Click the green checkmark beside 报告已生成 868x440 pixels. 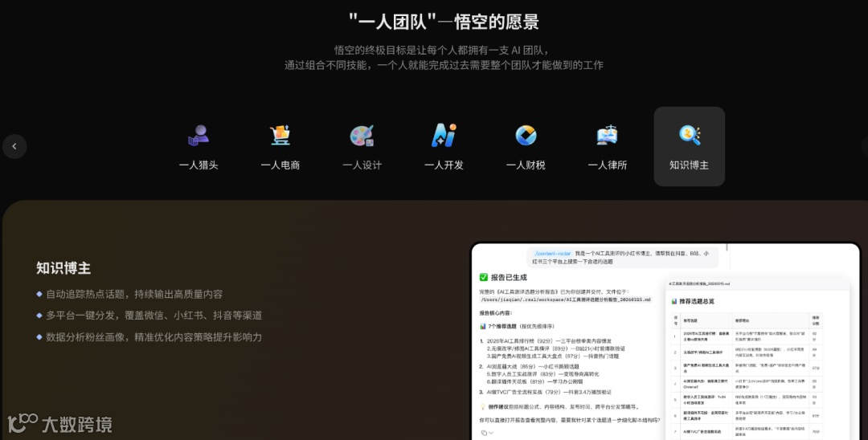483,278
